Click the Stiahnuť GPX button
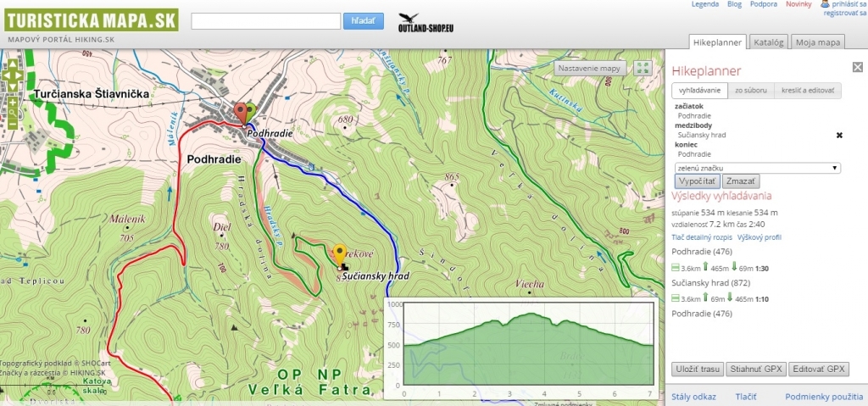 pos(756,370)
